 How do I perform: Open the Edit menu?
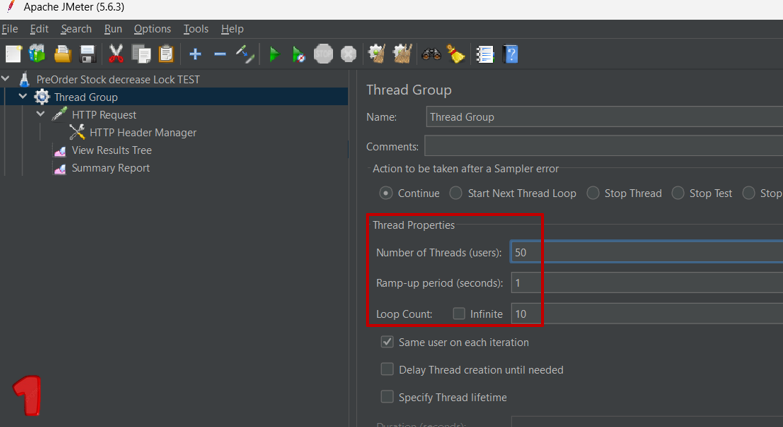pyautogui.click(x=39, y=29)
